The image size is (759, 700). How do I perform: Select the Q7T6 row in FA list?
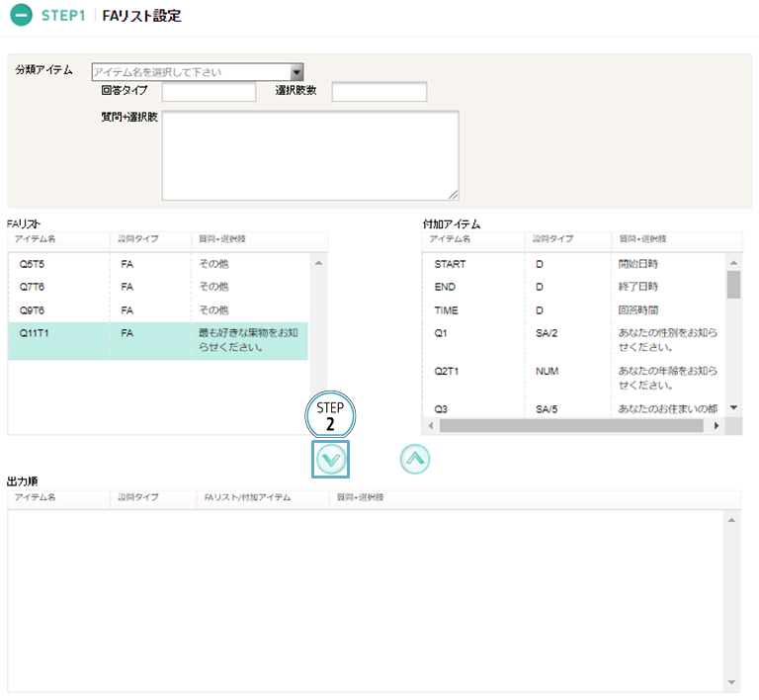[158, 287]
